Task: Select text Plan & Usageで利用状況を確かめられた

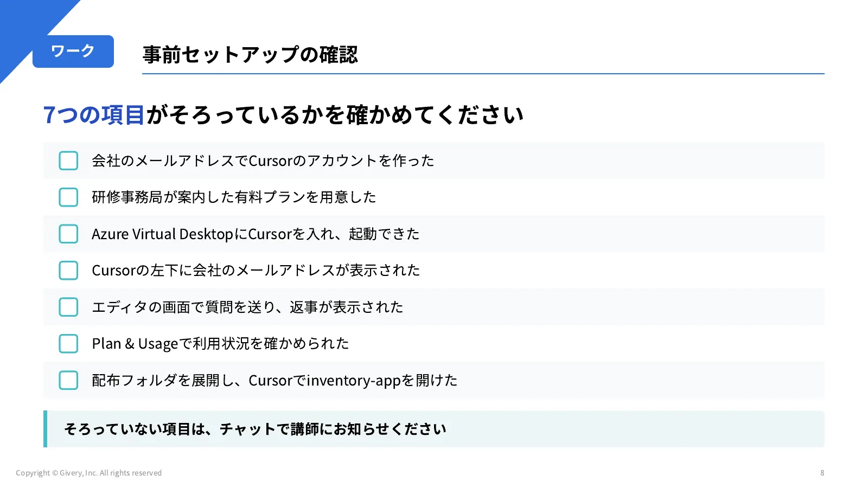Action: coord(220,344)
